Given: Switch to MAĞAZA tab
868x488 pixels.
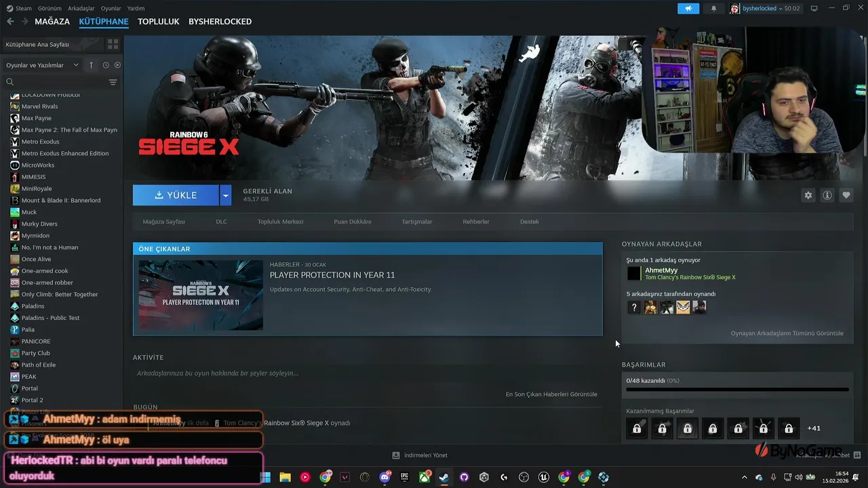Looking at the screenshot, I should 52,22.
